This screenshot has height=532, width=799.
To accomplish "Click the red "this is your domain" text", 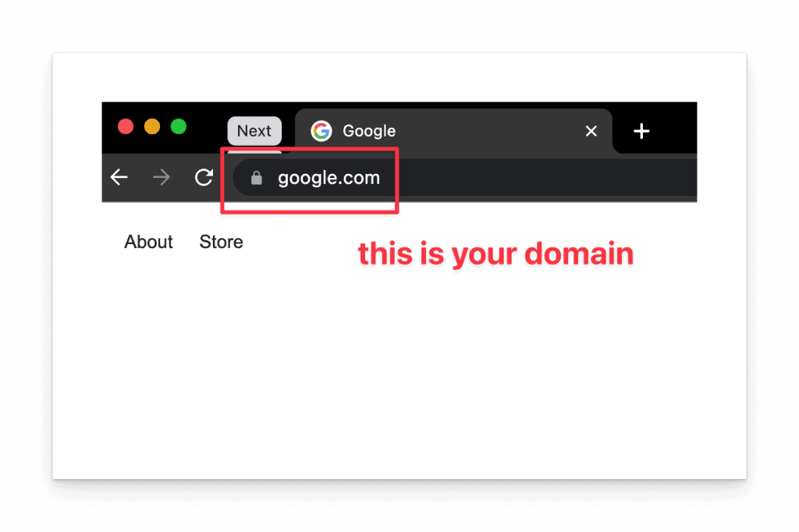I will coord(495,254).
